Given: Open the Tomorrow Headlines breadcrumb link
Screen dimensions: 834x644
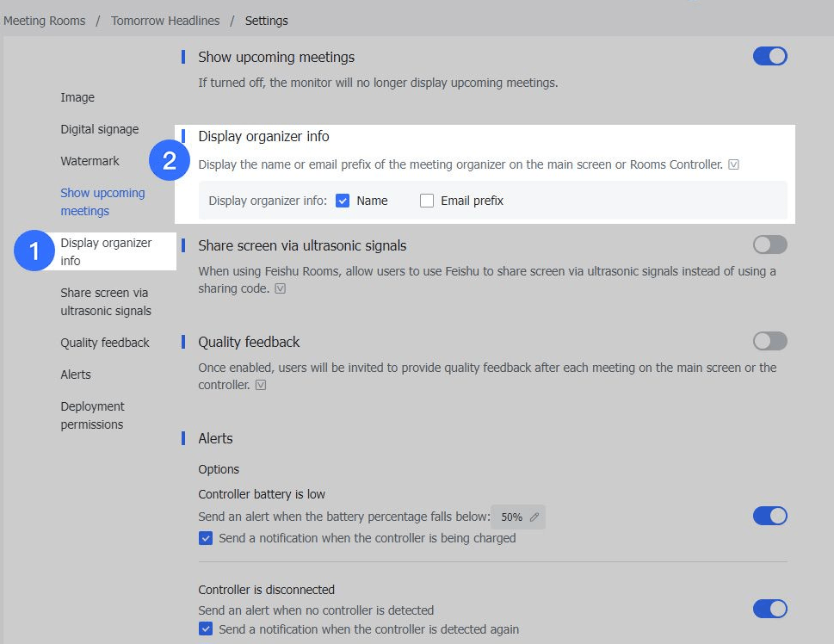Looking at the screenshot, I should tap(165, 21).
